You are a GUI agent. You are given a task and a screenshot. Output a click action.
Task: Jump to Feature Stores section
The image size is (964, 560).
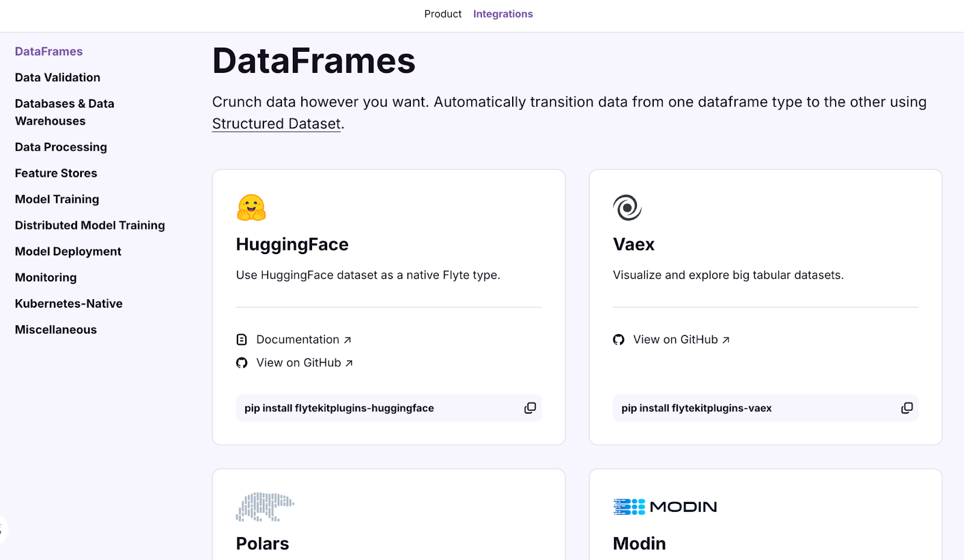click(56, 173)
